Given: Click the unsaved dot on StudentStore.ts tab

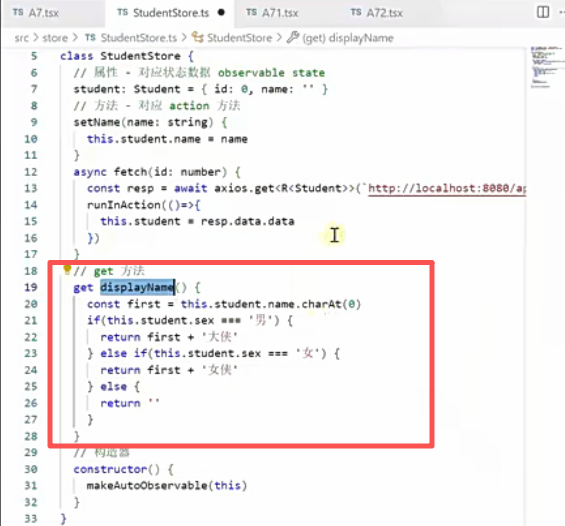Looking at the screenshot, I should click(x=221, y=13).
